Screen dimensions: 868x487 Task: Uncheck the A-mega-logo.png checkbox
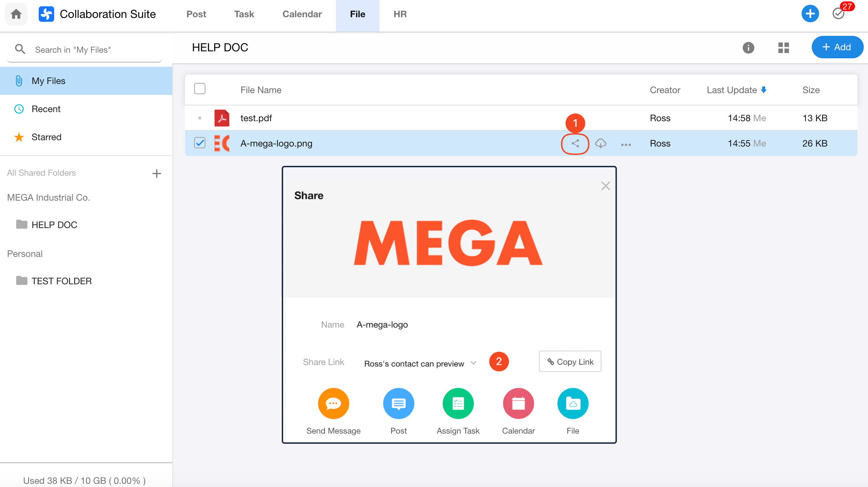[x=200, y=143]
